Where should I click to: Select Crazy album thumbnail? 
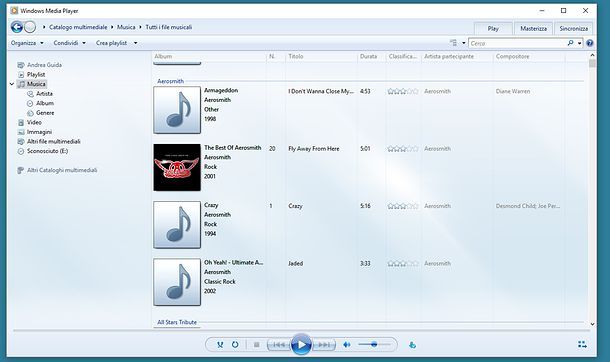click(177, 225)
